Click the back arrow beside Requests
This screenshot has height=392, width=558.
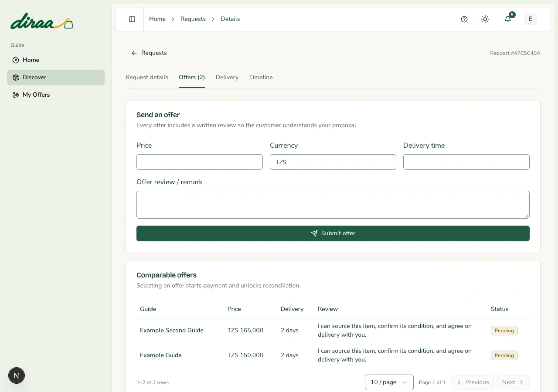click(134, 53)
